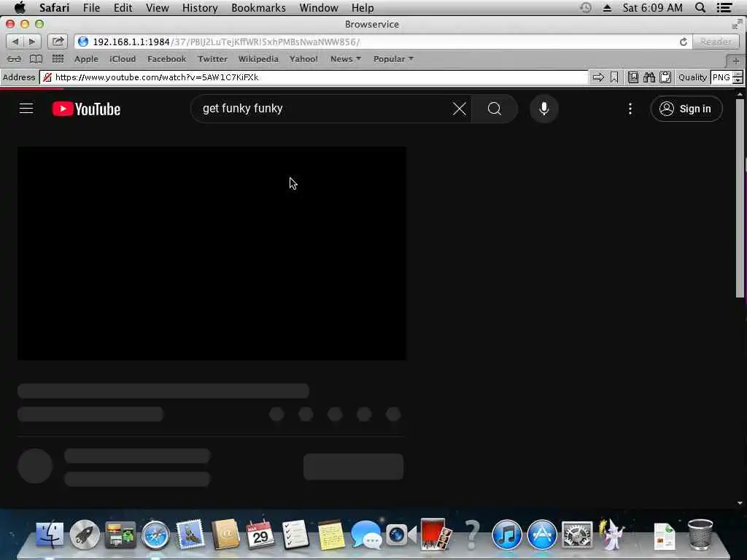Screen dimensions: 747x560
Task: Click the Safari forward button
Action: [32, 42]
